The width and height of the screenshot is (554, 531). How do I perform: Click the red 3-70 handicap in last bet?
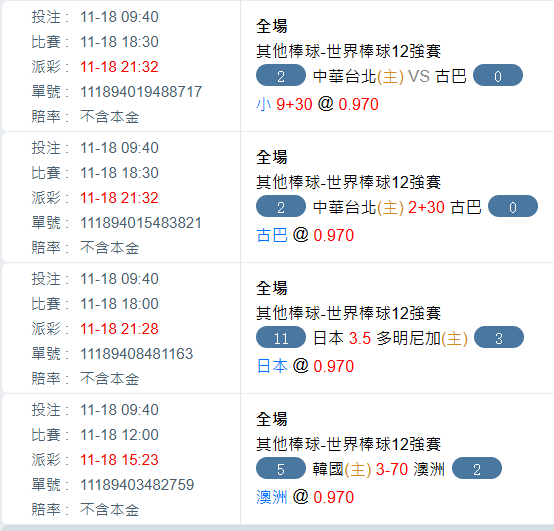pos(392,469)
